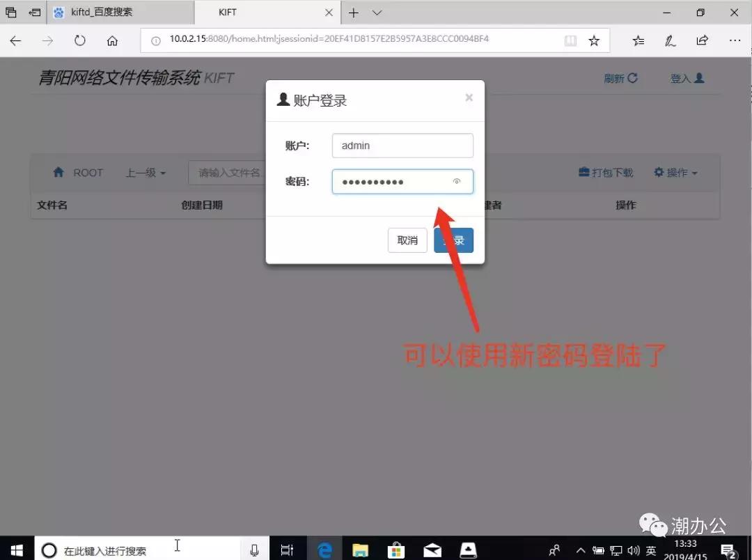Click the 取消 cancel button

pyautogui.click(x=407, y=240)
